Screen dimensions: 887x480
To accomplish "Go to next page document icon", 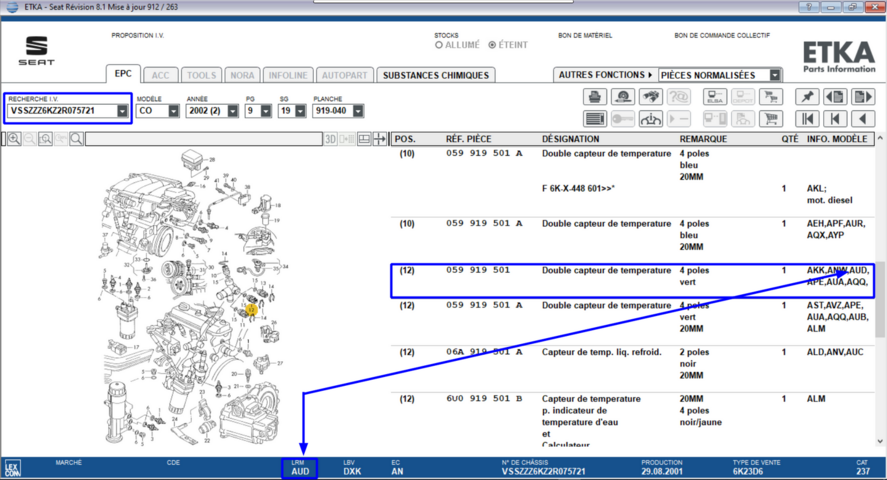I will tap(863, 97).
